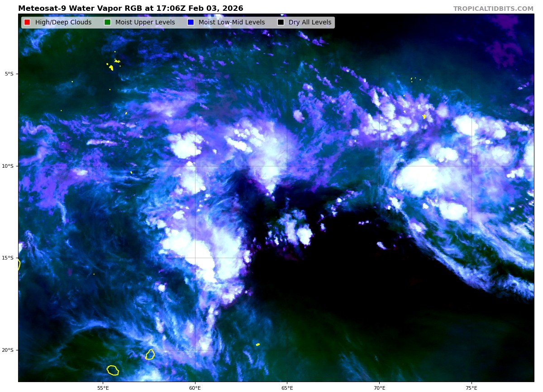The width and height of the screenshot is (543, 392).
Task: Click the Réunion island yellow outline
Action: (113, 370)
